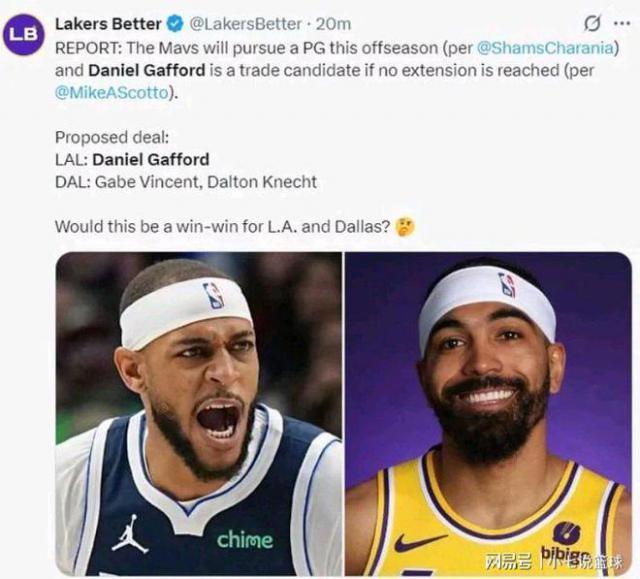Open the right photo with yellow jersey
The height and width of the screenshot is (579, 640).
pos(488,412)
